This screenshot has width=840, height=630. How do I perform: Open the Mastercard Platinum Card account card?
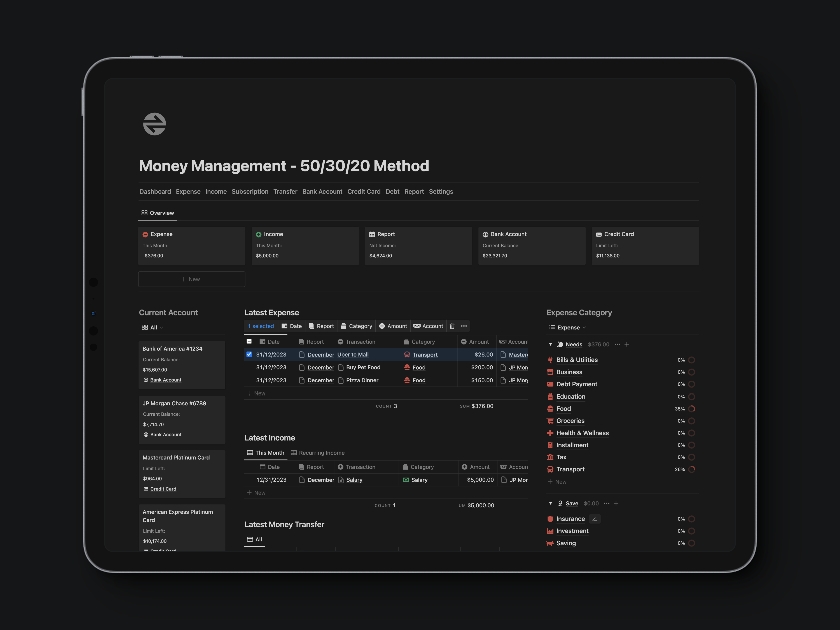tap(182, 474)
